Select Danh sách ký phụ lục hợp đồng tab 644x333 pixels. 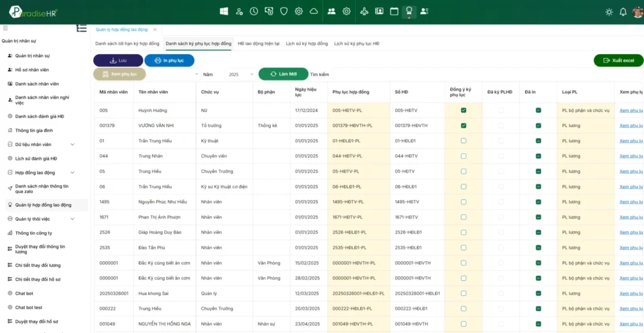pyautogui.click(x=198, y=43)
